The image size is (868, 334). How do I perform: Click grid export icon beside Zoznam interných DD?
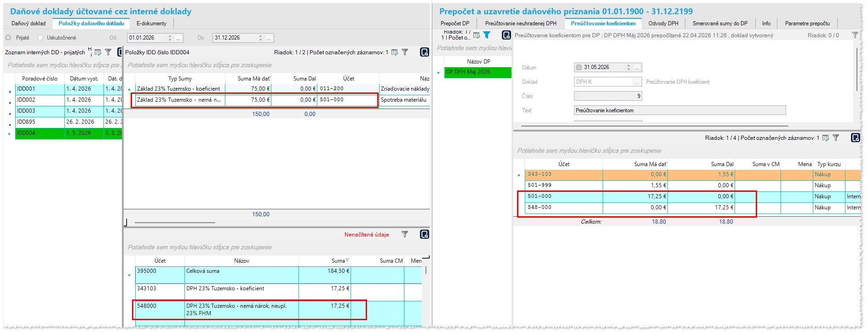[x=98, y=52]
